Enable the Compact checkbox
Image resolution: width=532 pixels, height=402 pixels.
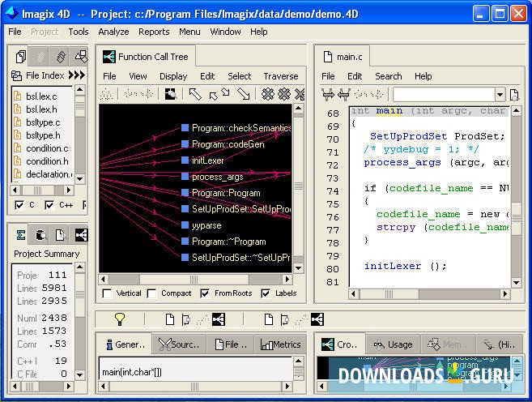(x=151, y=293)
